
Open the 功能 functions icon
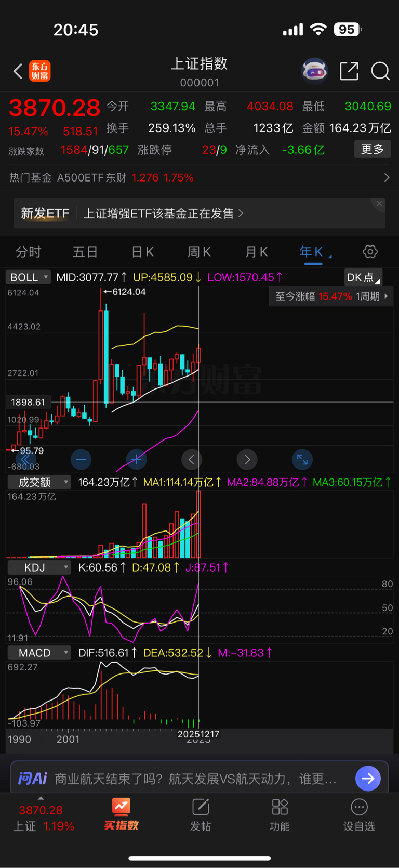(x=280, y=807)
